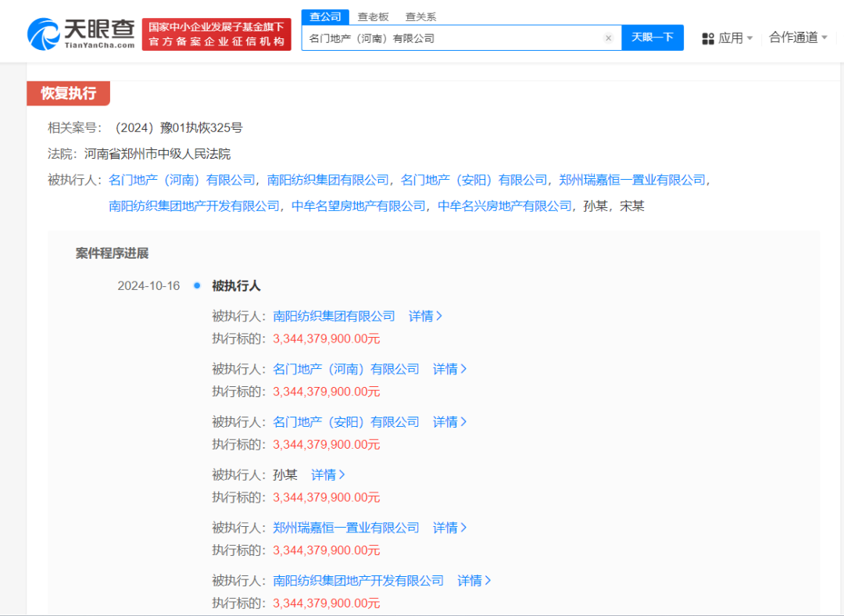
Task: View 详情 for 郑州瑞嘉恒一置业有限公司
Action: (449, 528)
